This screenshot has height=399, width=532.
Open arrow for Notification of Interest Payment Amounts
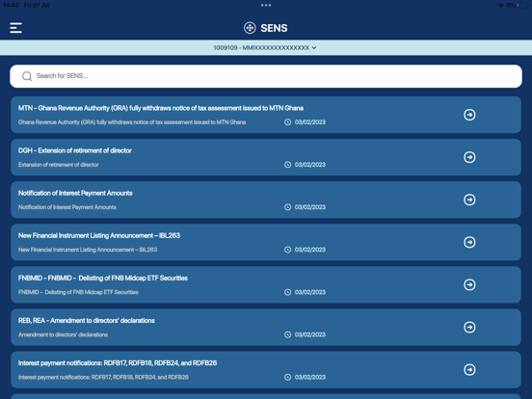469,199
